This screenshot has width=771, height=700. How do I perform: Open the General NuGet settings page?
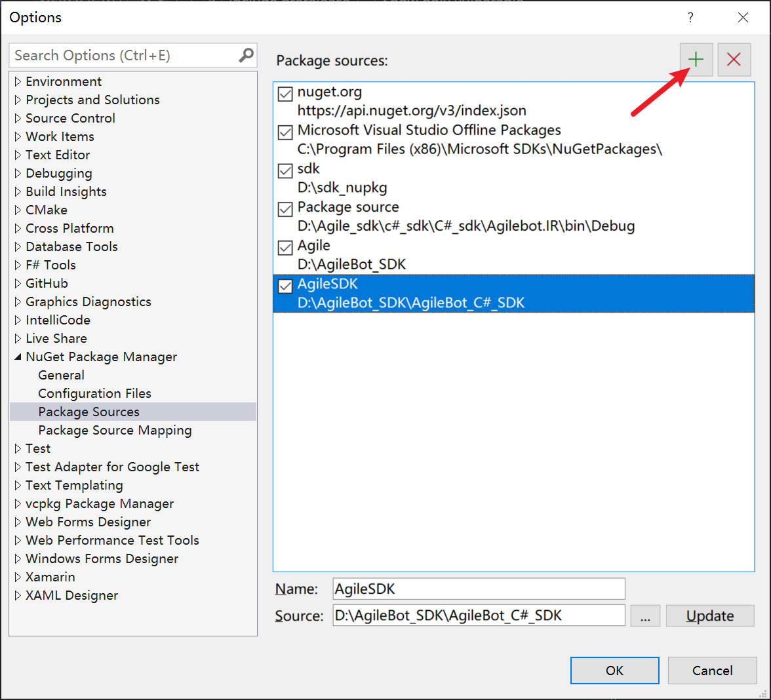click(x=61, y=375)
